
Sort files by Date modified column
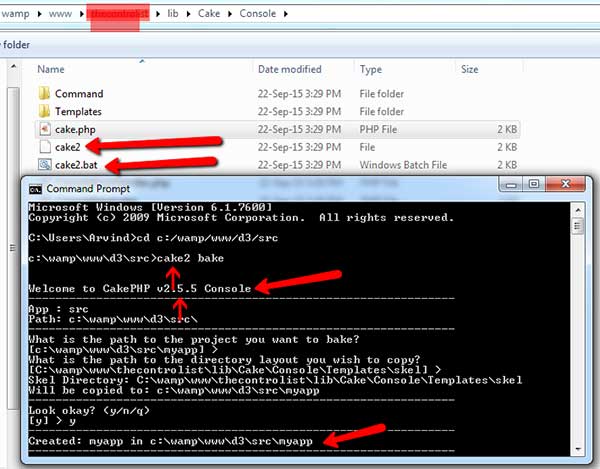coord(289,69)
